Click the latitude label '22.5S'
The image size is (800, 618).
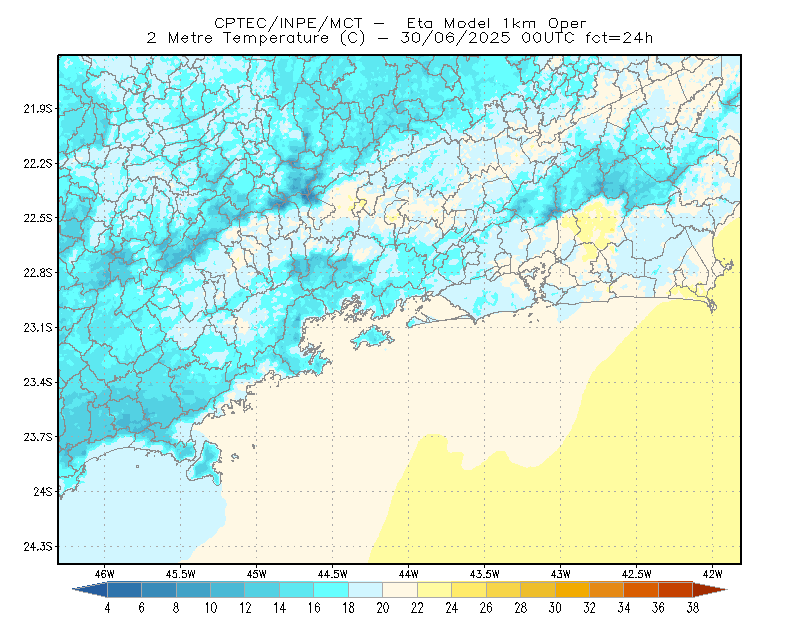point(38,218)
